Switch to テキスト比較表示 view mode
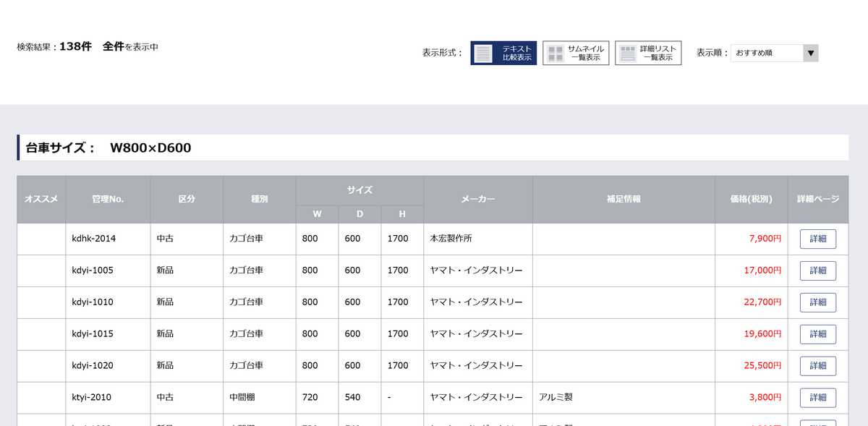This screenshot has height=426, width=868. coord(503,53)
